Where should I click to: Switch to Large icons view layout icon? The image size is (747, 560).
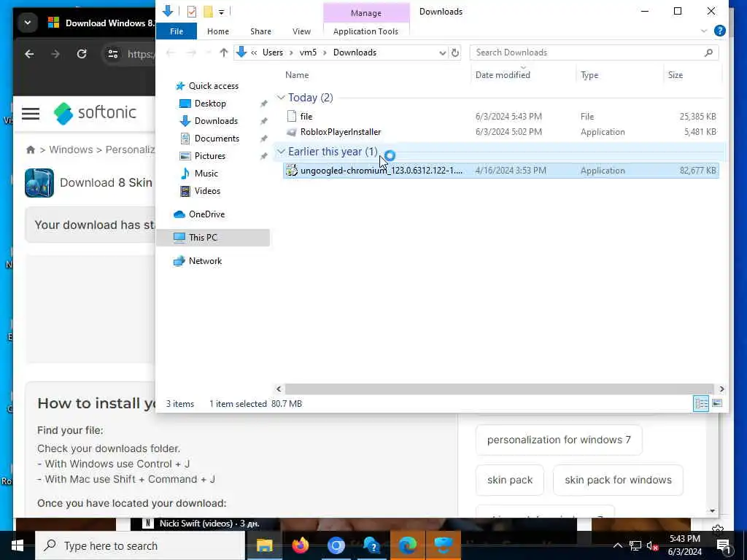[717, 404]
